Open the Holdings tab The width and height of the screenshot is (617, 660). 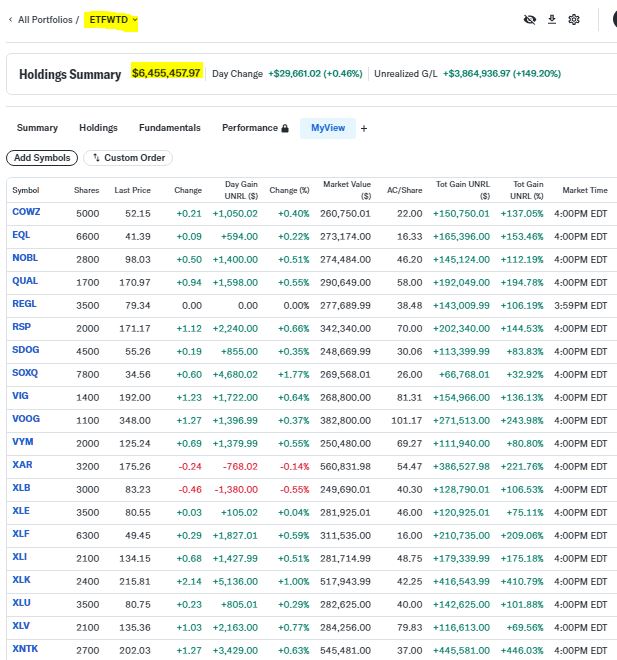[x=98, y=128]
